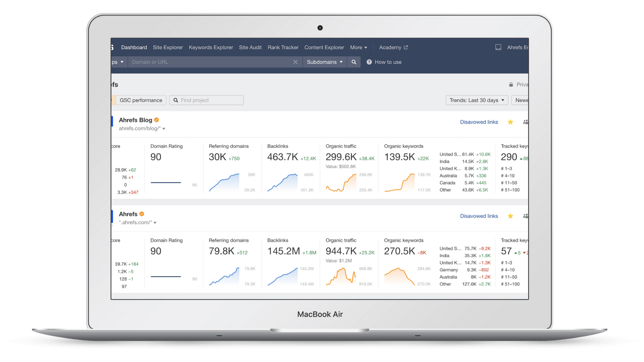Open Ahrefs Blog project title

click(x=136, y=120)
